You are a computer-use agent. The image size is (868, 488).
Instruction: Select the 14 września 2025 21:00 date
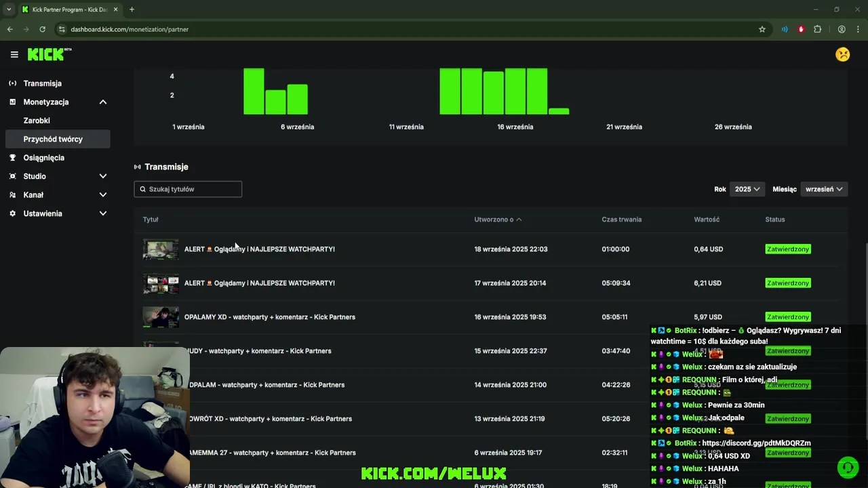(x=510, y=385)
